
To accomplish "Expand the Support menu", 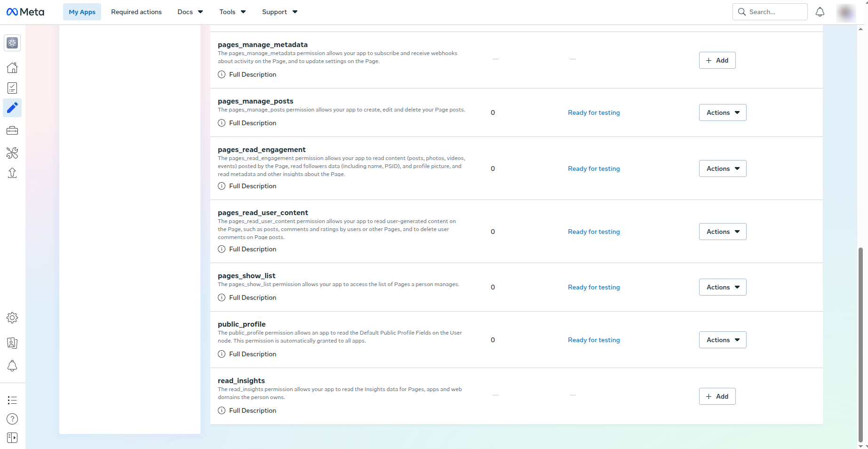I will (x=279, y=12).
